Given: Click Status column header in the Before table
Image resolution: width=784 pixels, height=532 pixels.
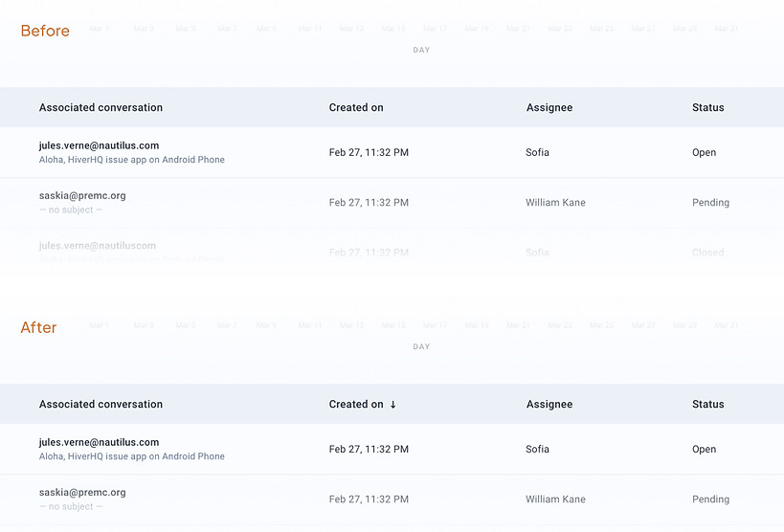Looking at the screenshot, I should 707,108.
